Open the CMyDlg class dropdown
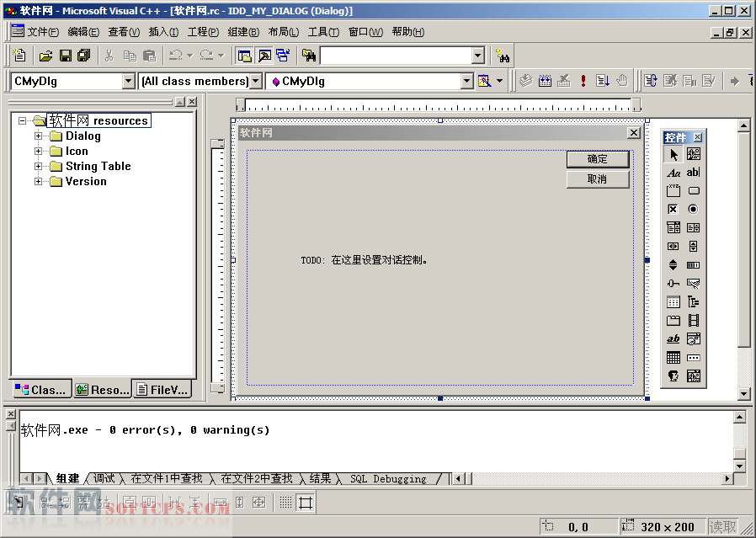The height and width of the screenshot is (538, 756). (128, 81)
